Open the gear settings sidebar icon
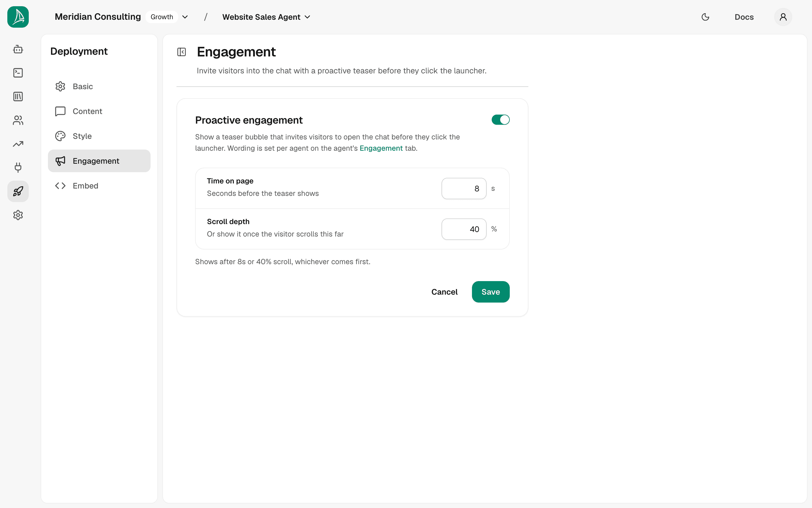812x508 pixels. pos(18,215)
